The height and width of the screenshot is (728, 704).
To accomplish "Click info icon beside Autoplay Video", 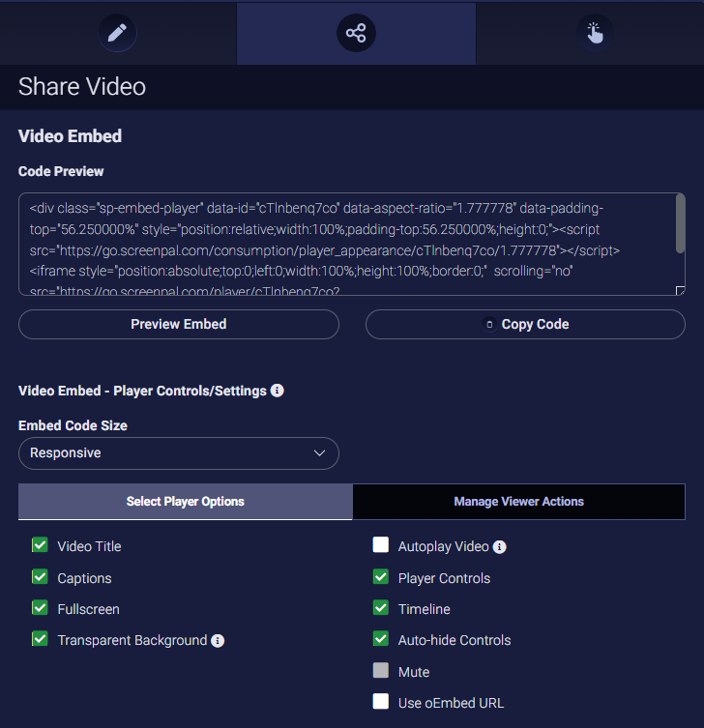I will pyautogui.click(x=500, y=547).
